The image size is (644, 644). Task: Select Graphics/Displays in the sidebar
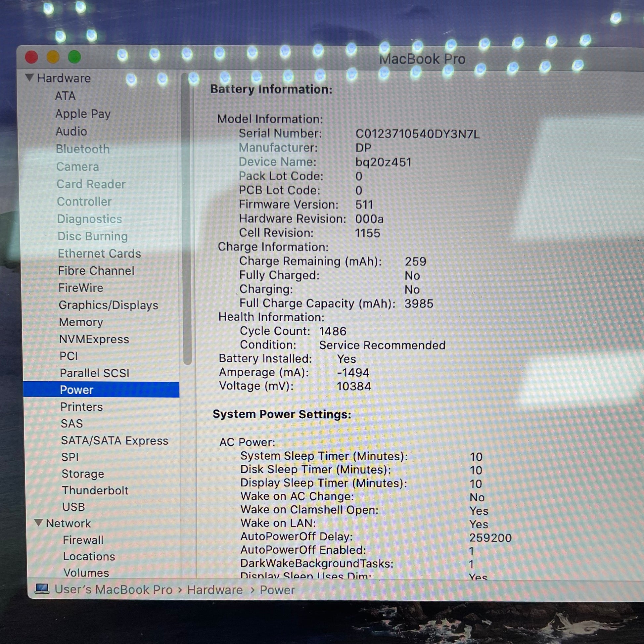[108, 305]
